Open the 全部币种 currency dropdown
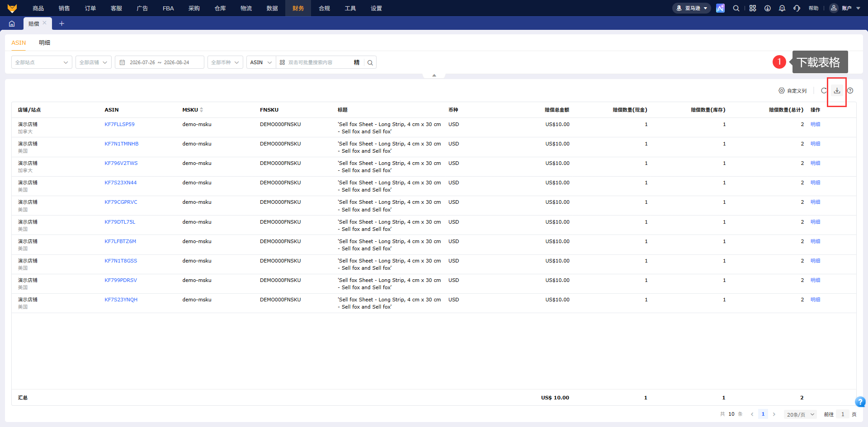The height and width of the screenshot is (427, 868). tap(225, 62)
